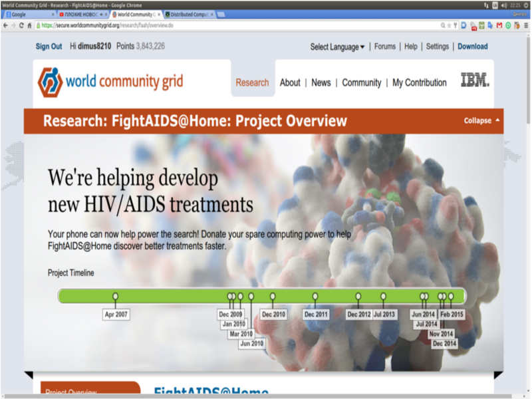Screen dimensions: 532x399
Task: Open the Forums link
Action: coord(384,47)
